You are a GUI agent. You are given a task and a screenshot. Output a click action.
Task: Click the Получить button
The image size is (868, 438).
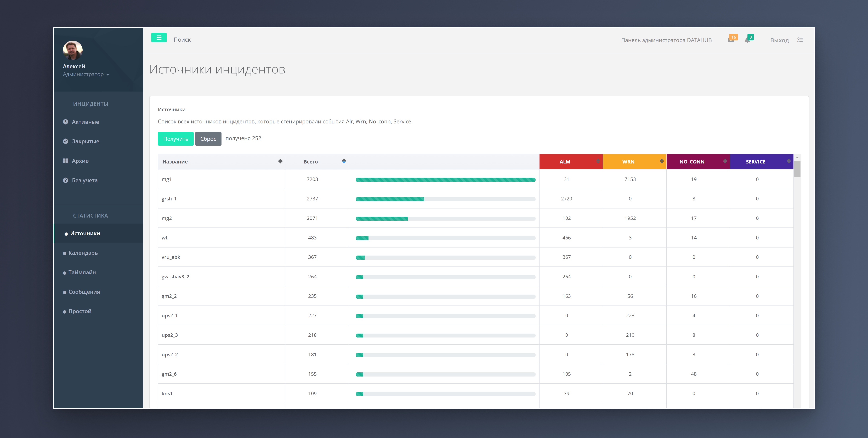[175, 139]
